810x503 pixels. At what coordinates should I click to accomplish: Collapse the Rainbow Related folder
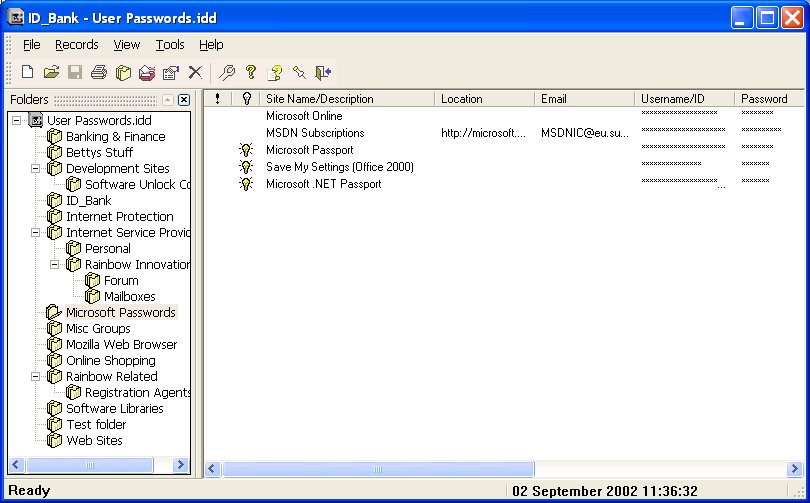36,376
